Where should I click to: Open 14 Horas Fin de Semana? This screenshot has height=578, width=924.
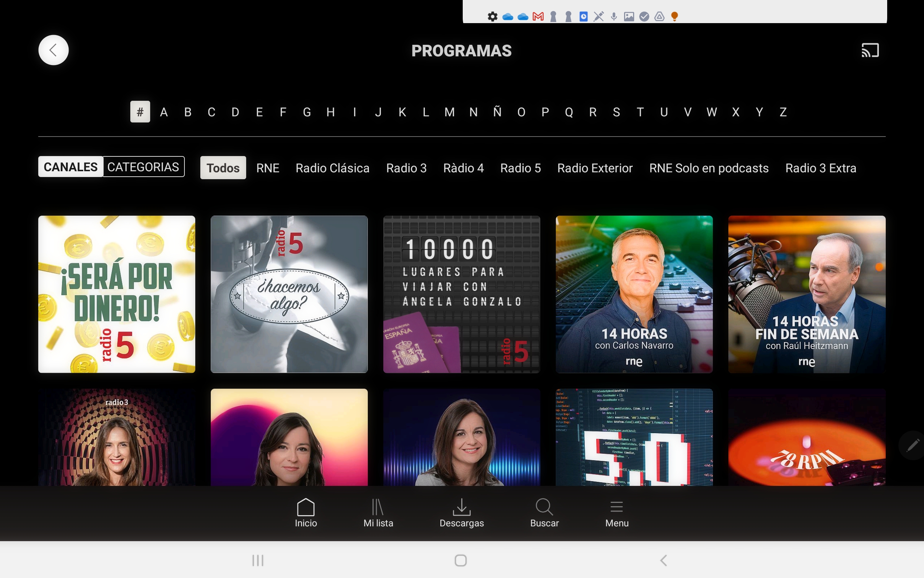point(807,294)
